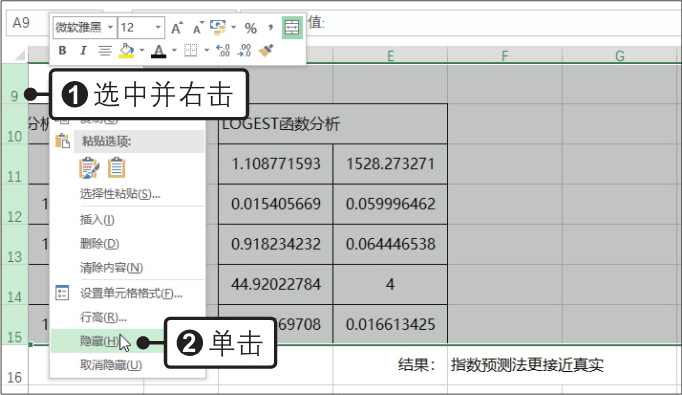Apply percent style format
The height and width of the screenshot is (395, 682).
(x=251, y=29)
